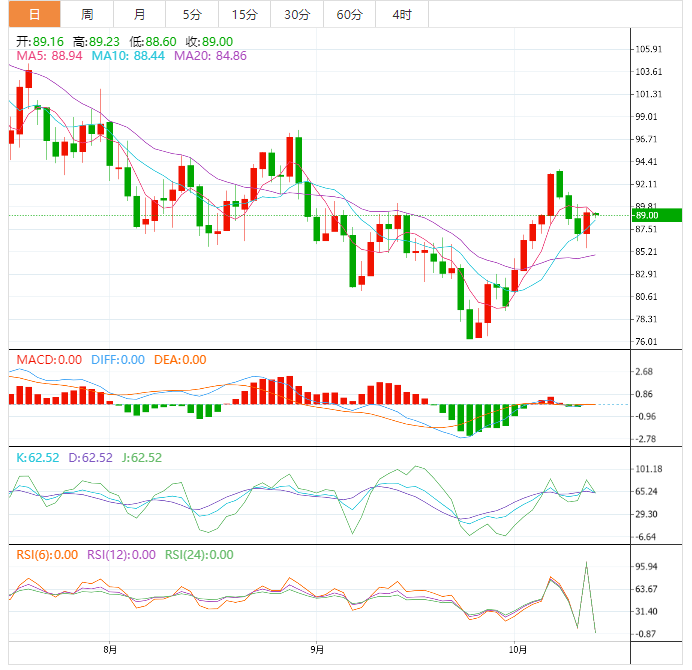The width and height of the screenshot is (692, 670).
Task: Open the 60分 timeframe tab
Action: (x=350, y=14)
